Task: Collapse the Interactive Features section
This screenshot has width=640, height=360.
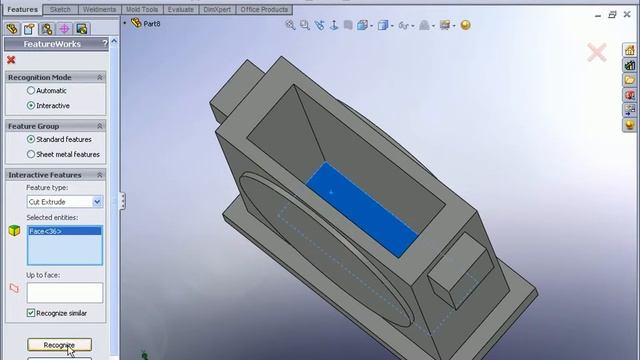Action: coord(100,175)
